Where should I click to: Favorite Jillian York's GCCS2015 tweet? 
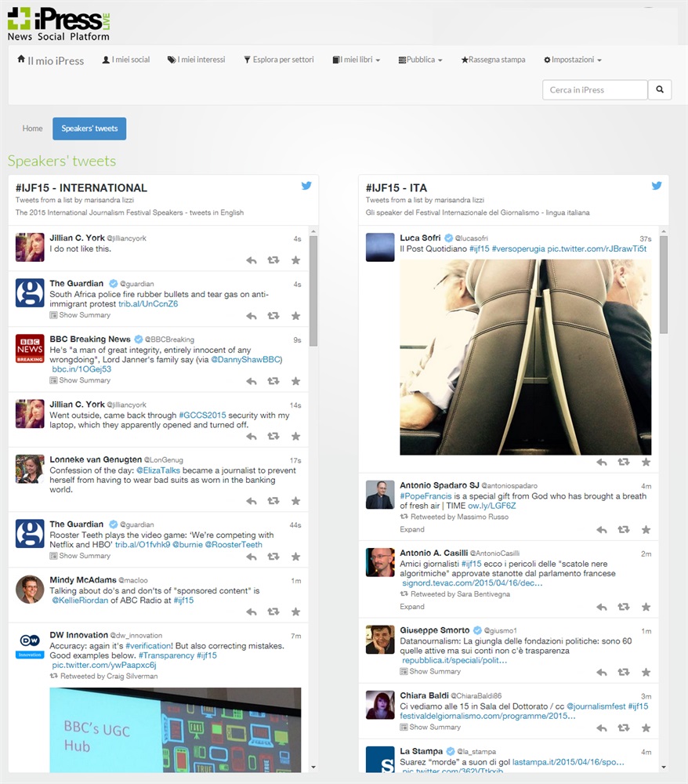(295, 436)
